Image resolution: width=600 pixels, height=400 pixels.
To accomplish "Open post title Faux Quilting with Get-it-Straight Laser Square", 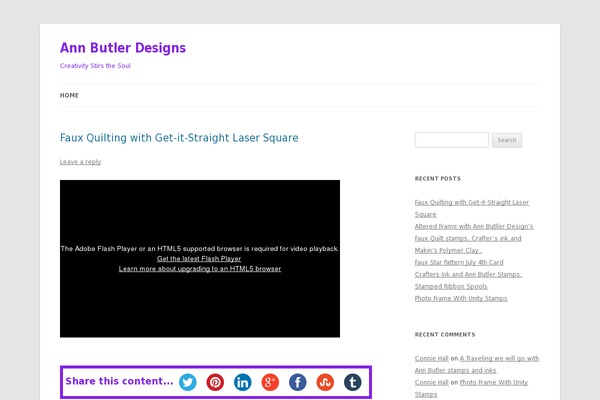I will [x=179, y=138].
